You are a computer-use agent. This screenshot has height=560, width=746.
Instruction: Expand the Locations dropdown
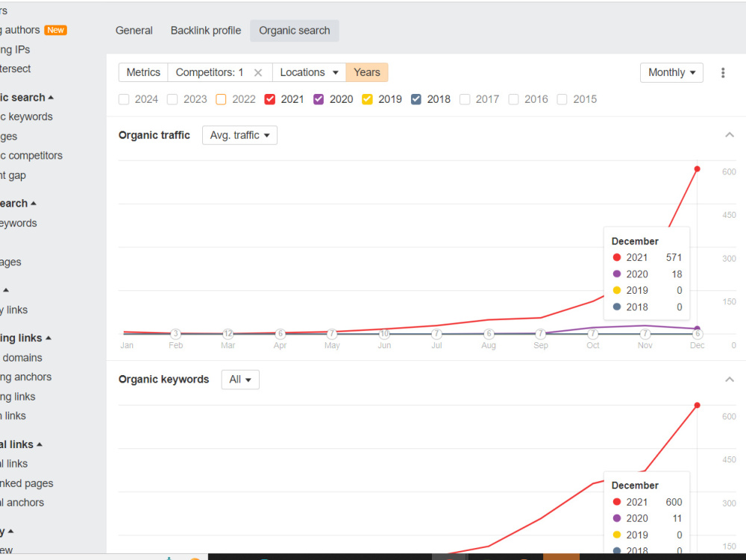[x=310, y=72]
